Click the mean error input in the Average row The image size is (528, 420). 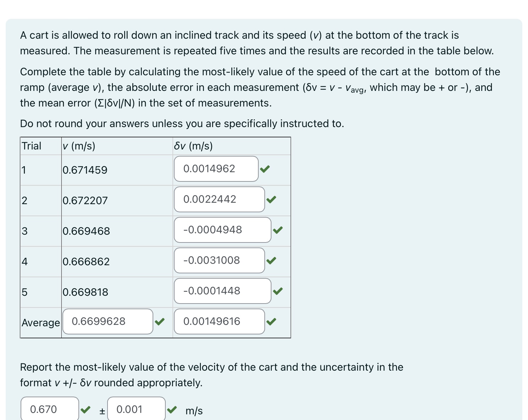click(x=219, y=321)
